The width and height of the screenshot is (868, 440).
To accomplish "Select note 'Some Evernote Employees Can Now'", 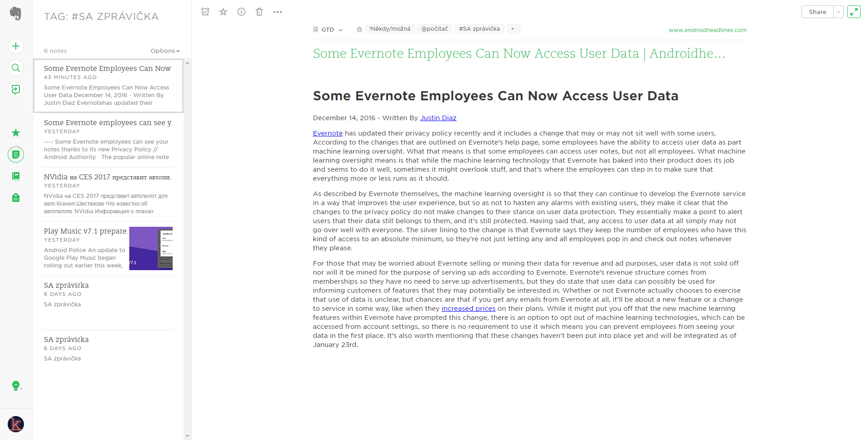I will pos(108,86).
